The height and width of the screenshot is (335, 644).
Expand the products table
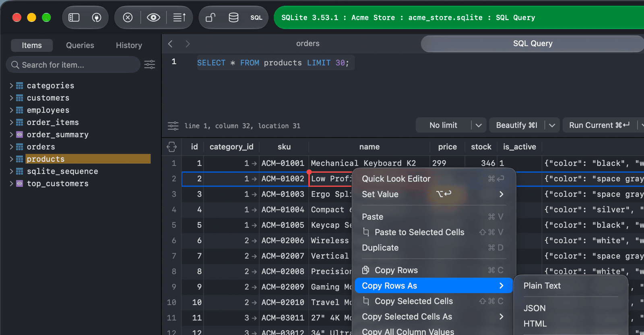(x=11, y=159)
